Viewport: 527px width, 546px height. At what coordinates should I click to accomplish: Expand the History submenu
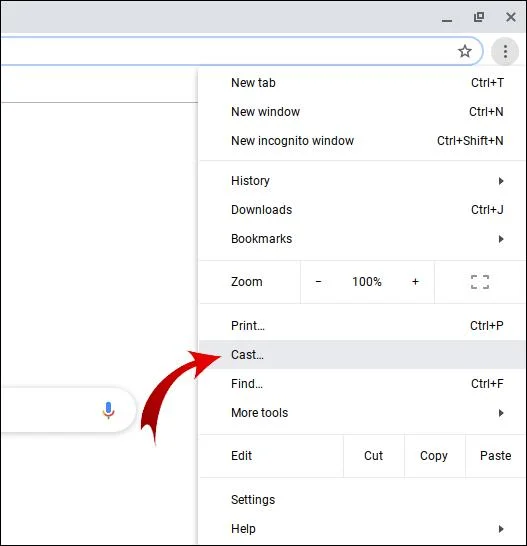pos(362,181)
